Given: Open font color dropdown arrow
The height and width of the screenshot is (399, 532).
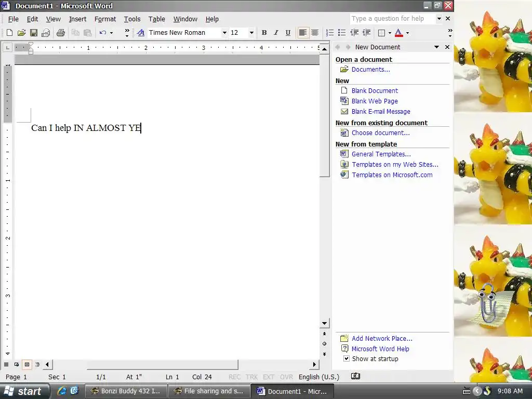Looking at the screenshot, I should point(407,33).
